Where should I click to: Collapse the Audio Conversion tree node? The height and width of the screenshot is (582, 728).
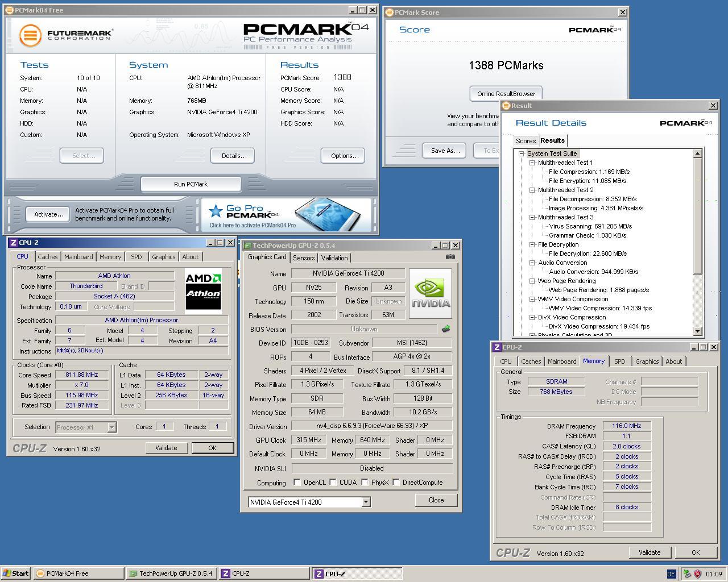coord(532,263)
